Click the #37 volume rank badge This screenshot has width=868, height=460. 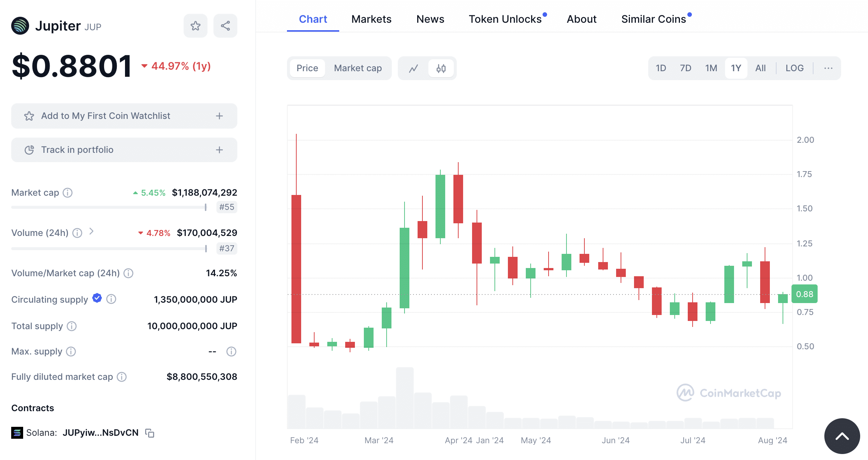click(227, 248)
